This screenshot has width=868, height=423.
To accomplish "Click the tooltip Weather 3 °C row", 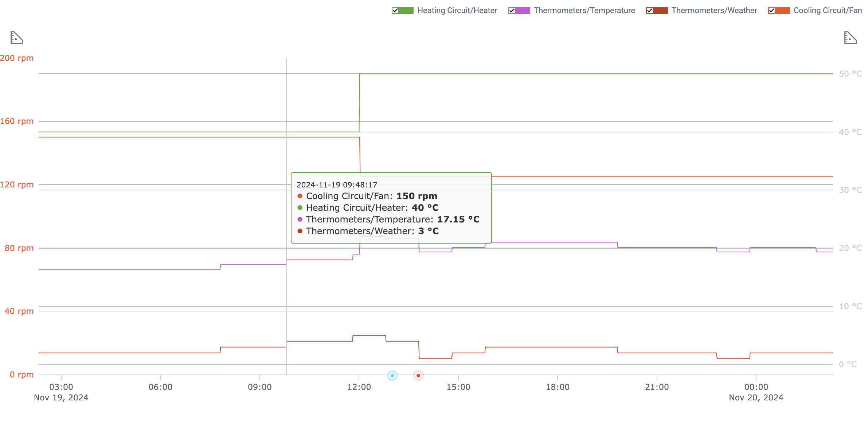I will click(x=368, y=231).
